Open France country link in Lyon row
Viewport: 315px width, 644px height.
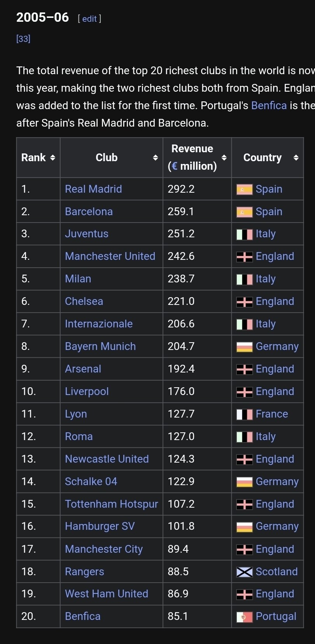click(272, 414)
